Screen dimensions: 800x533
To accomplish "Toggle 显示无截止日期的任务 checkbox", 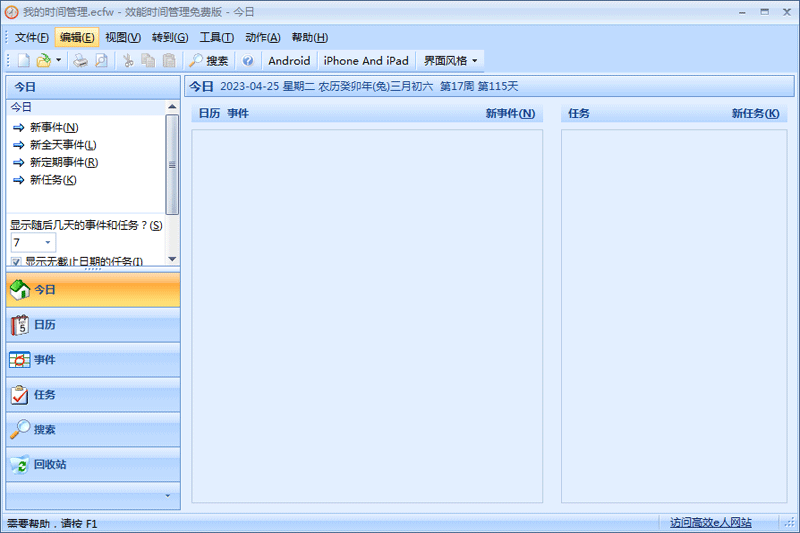I will pos(16,262).
